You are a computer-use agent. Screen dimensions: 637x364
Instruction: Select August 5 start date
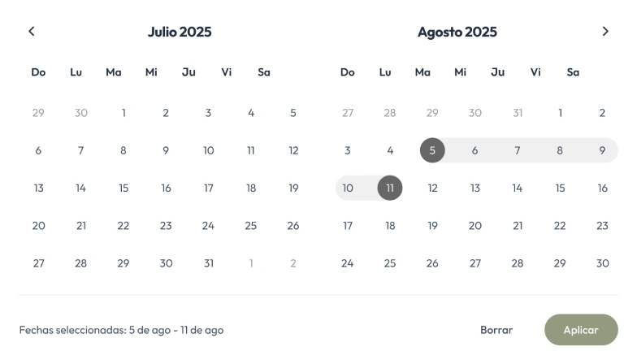[x=432, y=150]
